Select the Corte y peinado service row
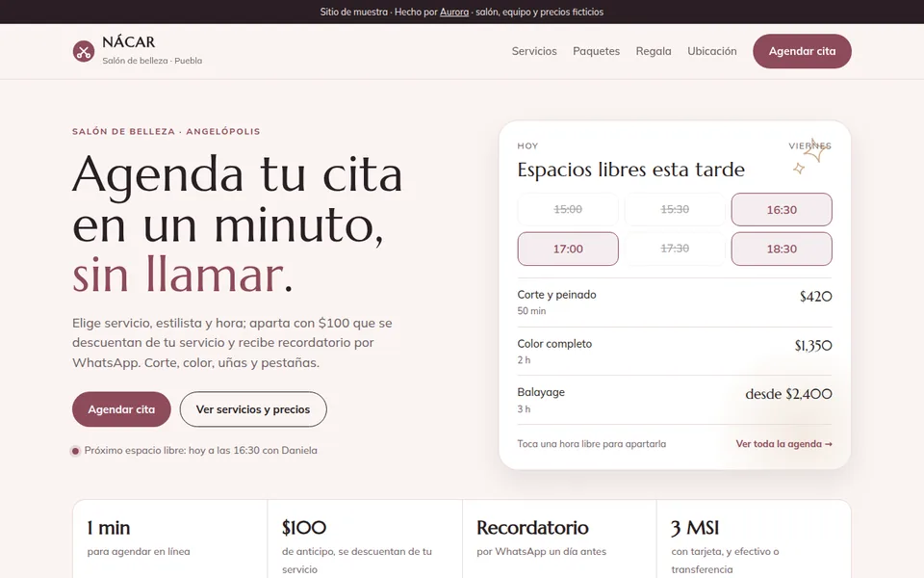Screen dimensions: 924x578 pos(675,302)
